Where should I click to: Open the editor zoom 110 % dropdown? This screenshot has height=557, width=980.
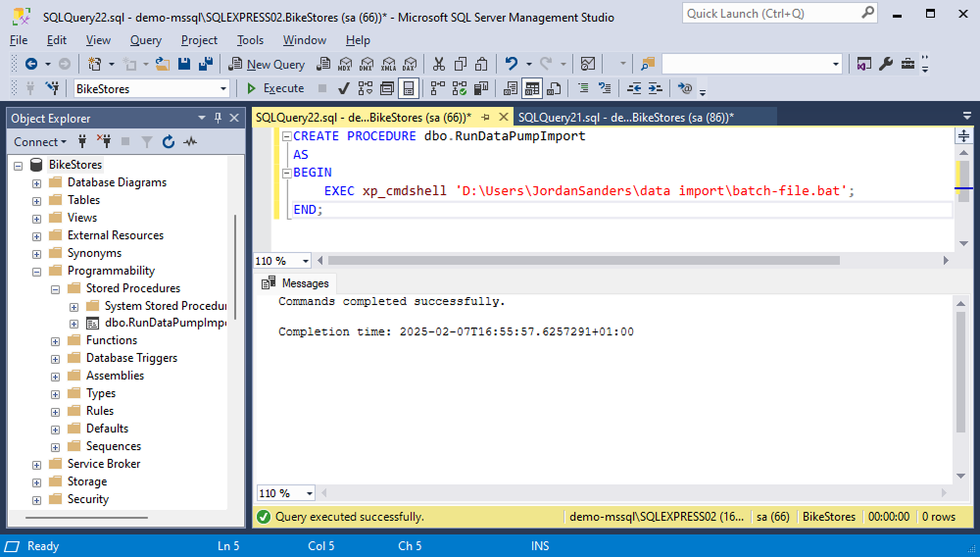point(306,261)
